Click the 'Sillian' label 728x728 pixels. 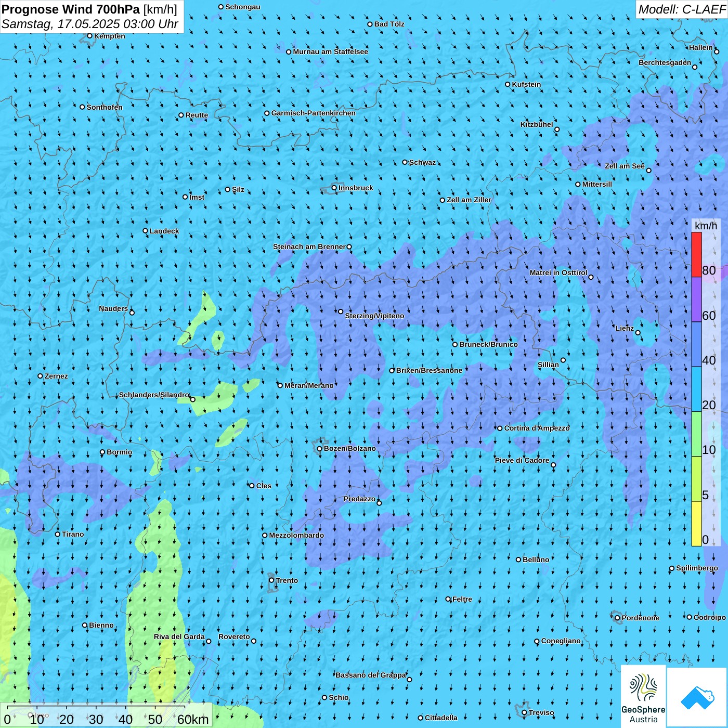point(548,365)
